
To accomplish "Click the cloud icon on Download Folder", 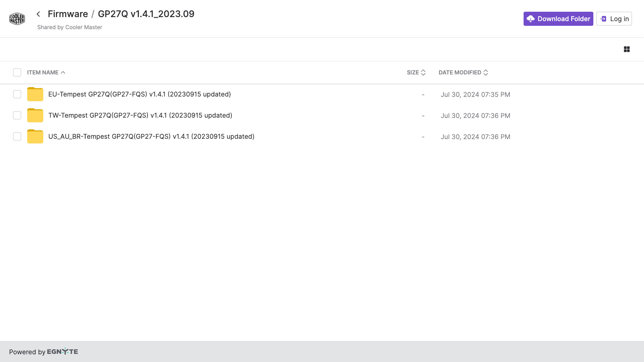I will tap(531, 19).
